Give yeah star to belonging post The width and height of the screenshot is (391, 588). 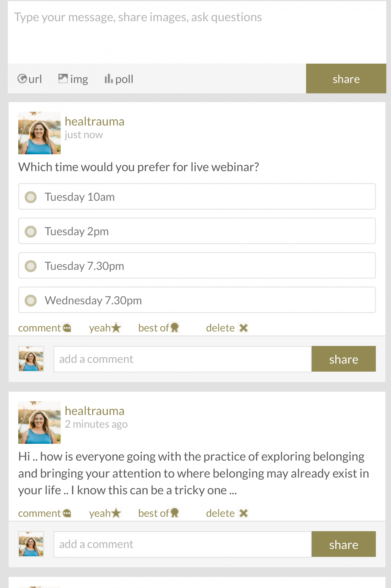116,513
